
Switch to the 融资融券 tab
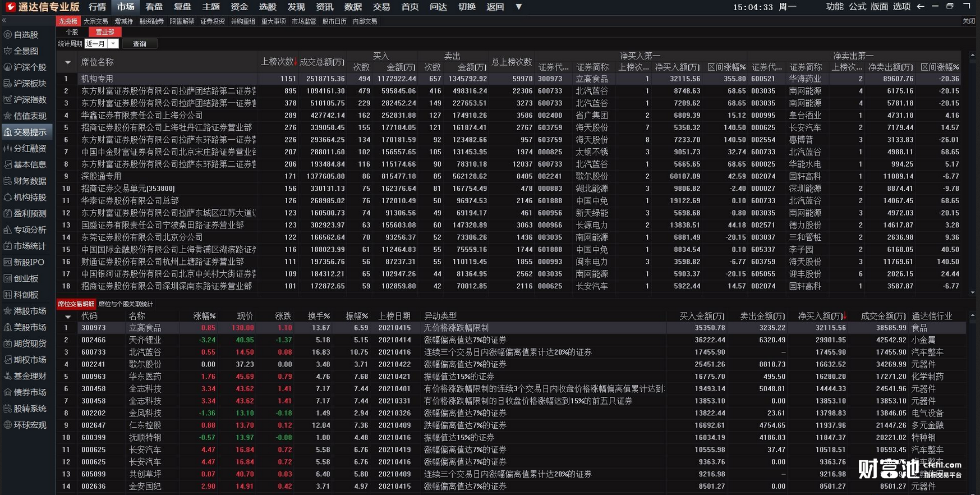click(x=151, y=21)
